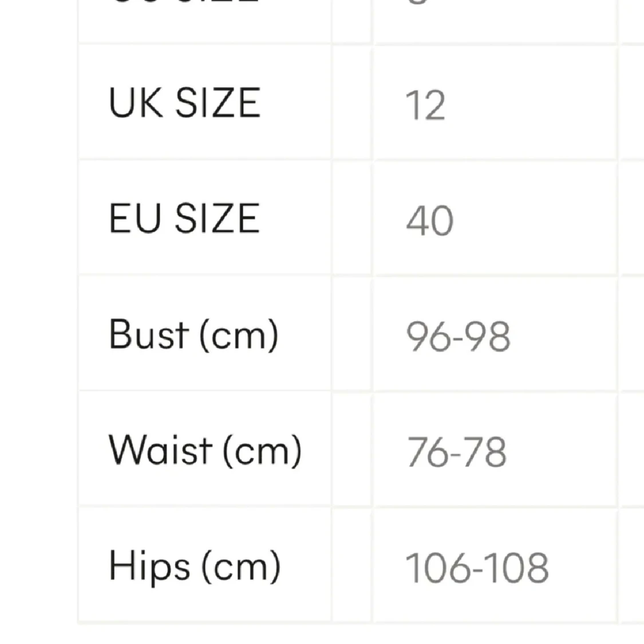Viewport: 644px width, 644px height.
Task: Click the cut-off row label at the top
Action: point(184,5)
